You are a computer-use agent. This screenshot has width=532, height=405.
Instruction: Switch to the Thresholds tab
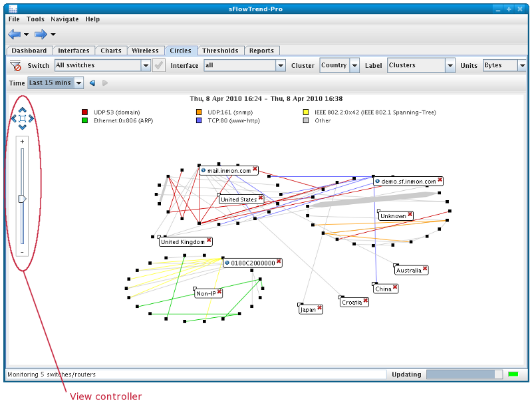pyautogui.click(x=220, y=51)
